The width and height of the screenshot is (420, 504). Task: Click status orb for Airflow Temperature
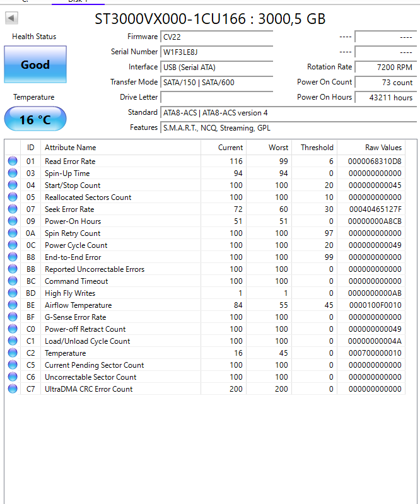(13, 305)
